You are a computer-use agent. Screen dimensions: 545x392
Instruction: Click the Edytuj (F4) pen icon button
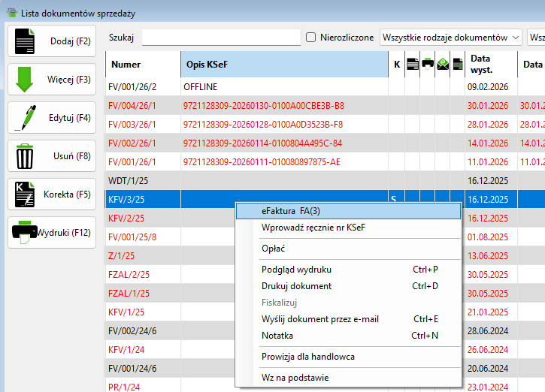tap(52, 117)
